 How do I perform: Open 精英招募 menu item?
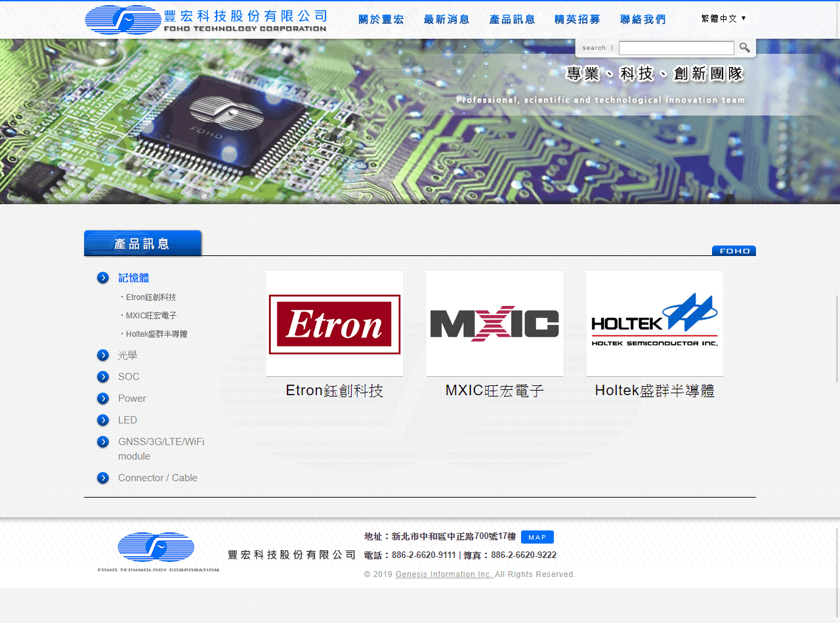coord(577,19)
